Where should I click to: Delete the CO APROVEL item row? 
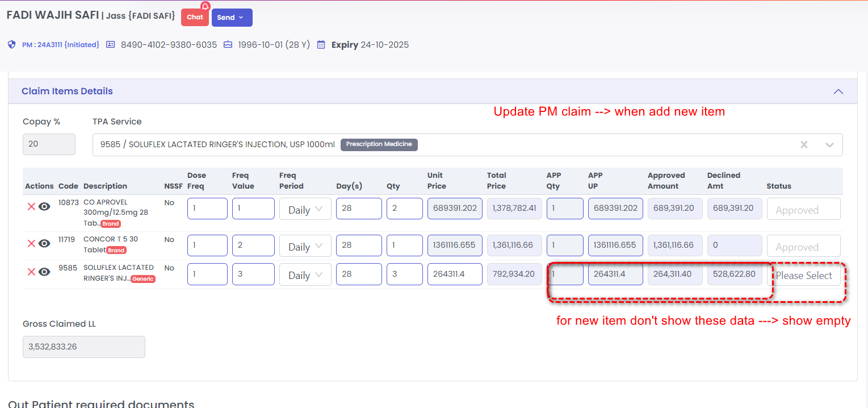(x=31, y=207)
